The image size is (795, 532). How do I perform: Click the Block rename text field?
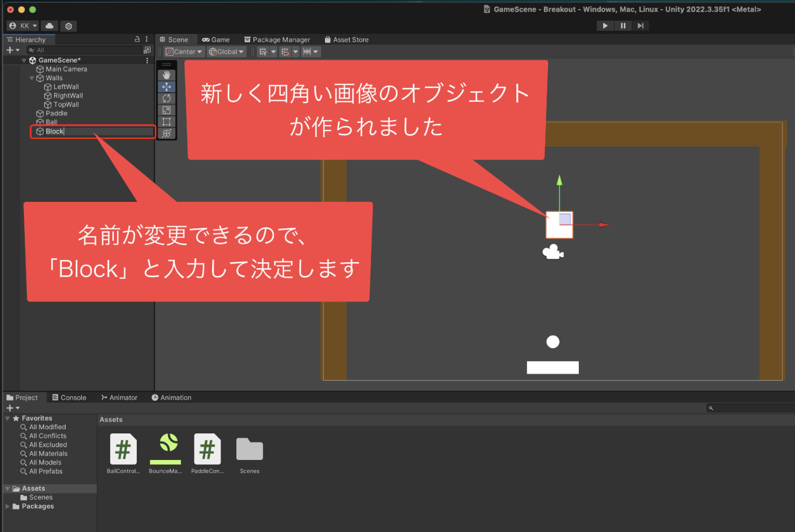(99, 131)
